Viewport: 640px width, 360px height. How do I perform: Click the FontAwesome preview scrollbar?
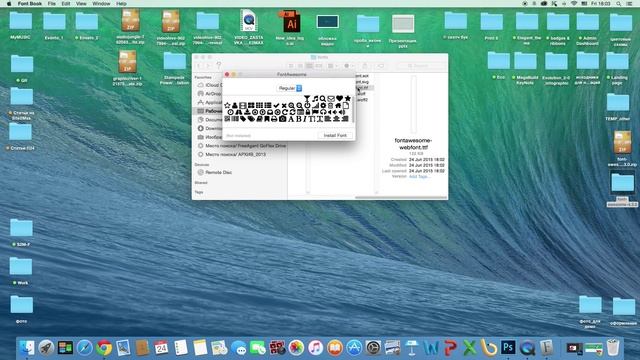(353, 109)
